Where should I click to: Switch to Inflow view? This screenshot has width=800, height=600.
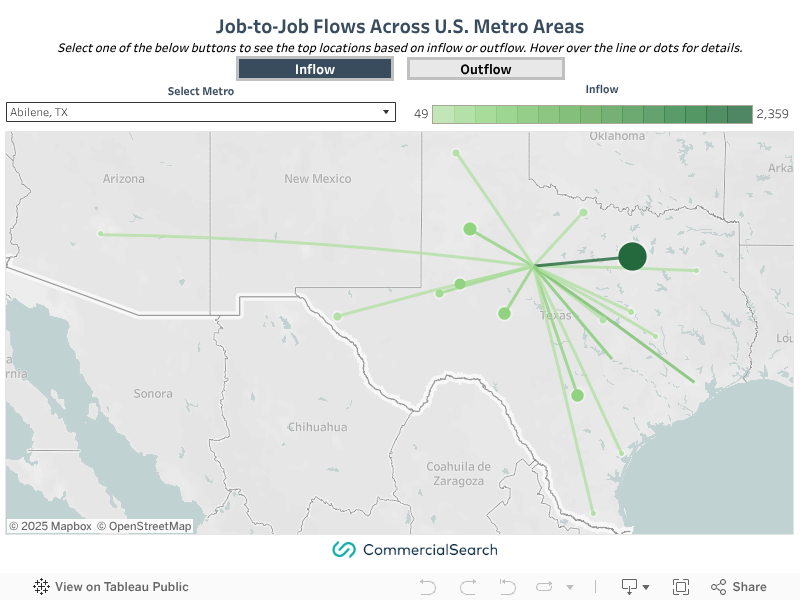click(x=315, y=69)
